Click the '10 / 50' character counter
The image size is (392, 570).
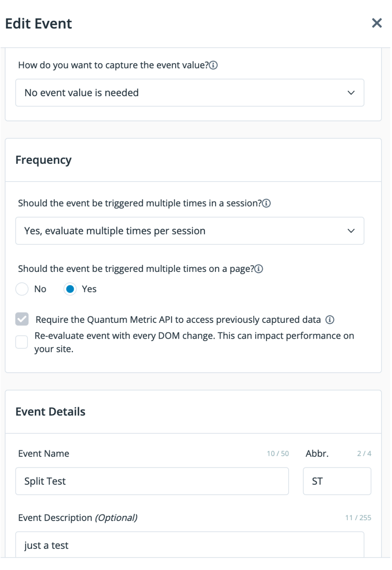coord(278,454)
